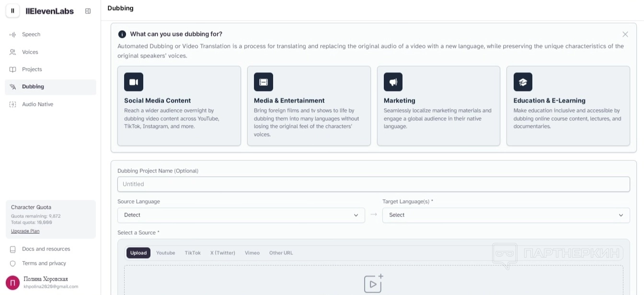
Task: Open the Source Language Detect dropdown
Action: (241, 215)
